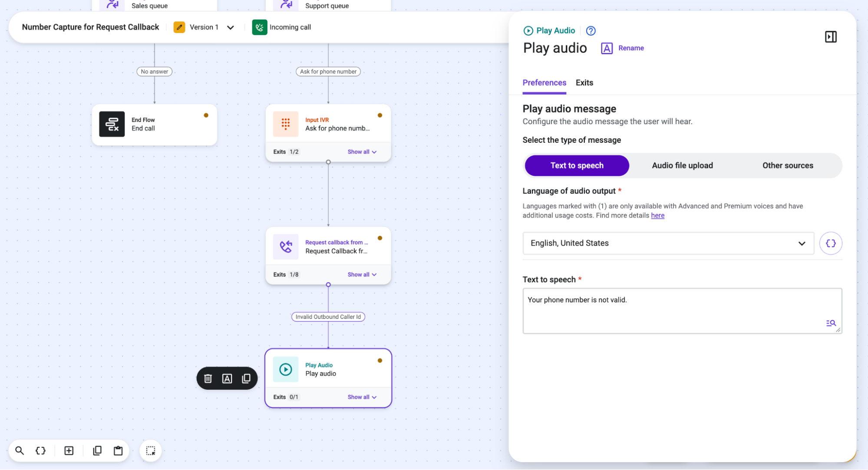The image size is (868, 470).
Task: Expand Show all on Input IVR node
Action: (362, 152)
